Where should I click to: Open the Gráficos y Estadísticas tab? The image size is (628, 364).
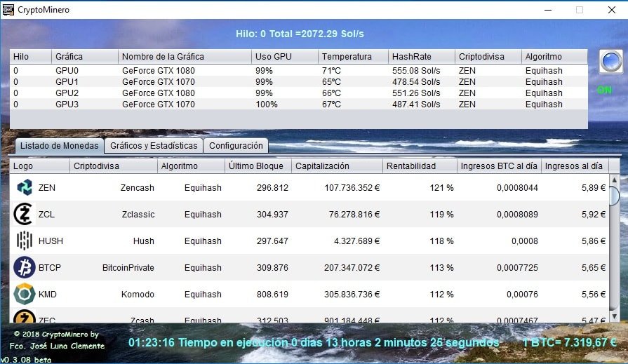tap(154, 146)
